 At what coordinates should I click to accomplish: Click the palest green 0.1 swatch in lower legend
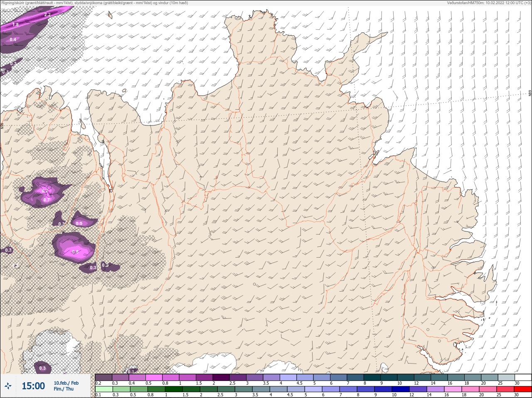pyautogui.click(x=104, y=389)
